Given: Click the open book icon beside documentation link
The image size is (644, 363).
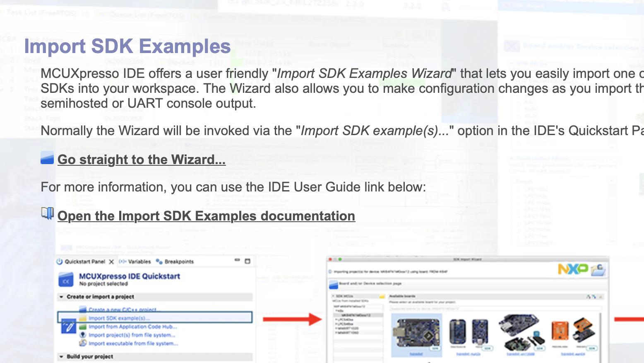Looking at the screenshot, I should click(47, 213).
